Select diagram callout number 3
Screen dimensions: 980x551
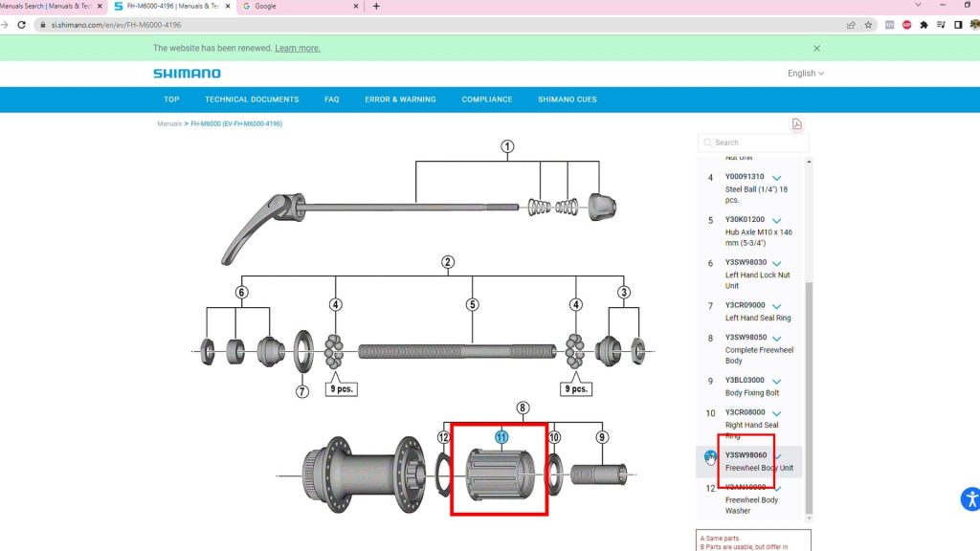[x=624, y=293]
